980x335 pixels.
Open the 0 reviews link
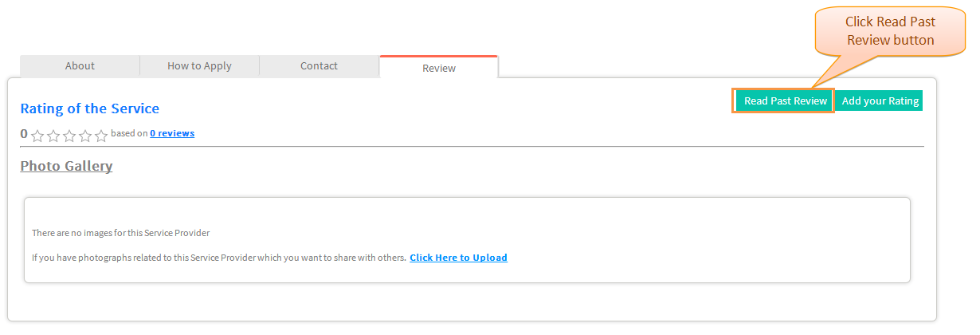click(172, 133)
